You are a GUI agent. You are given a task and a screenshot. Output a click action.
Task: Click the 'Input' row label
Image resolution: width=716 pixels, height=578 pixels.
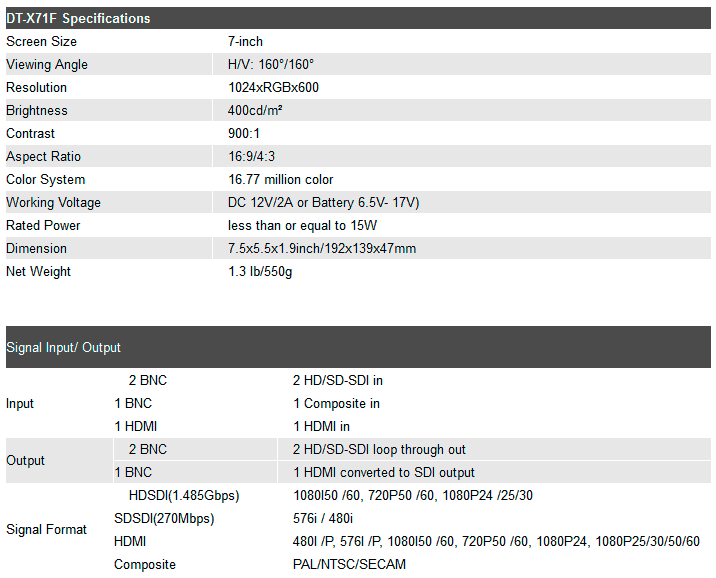[20, 404]
